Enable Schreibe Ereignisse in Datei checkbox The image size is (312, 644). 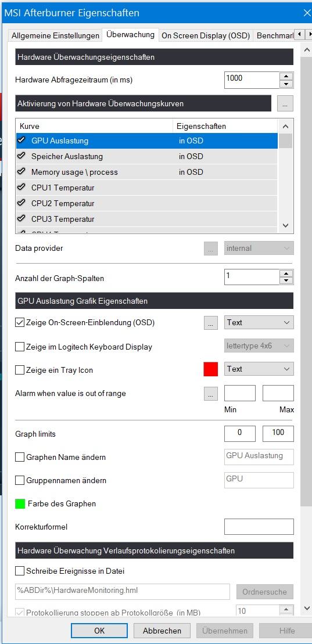pos(20,571)
